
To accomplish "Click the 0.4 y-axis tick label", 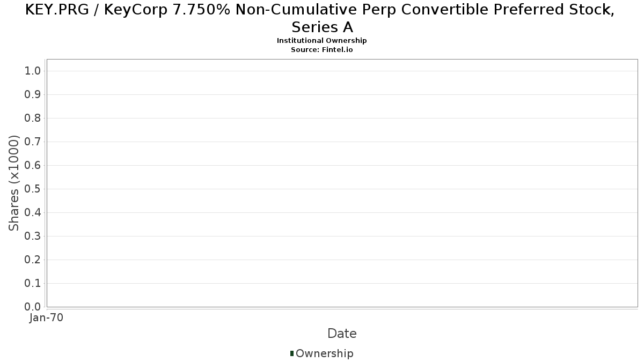I will pyautogui.click(x=33, y=213).
